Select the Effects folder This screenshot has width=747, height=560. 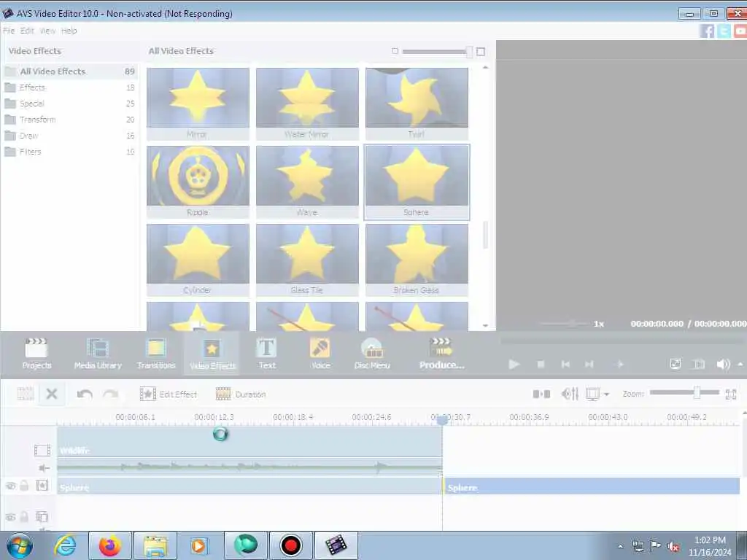coord(70,87)
